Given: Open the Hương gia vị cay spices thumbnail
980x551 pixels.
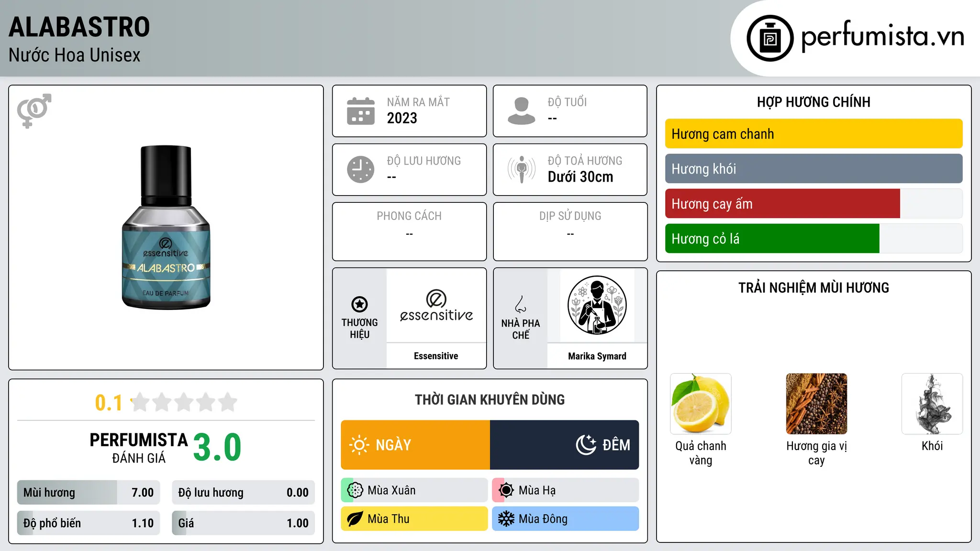Looking at the screenshot, I should (816, 404).
